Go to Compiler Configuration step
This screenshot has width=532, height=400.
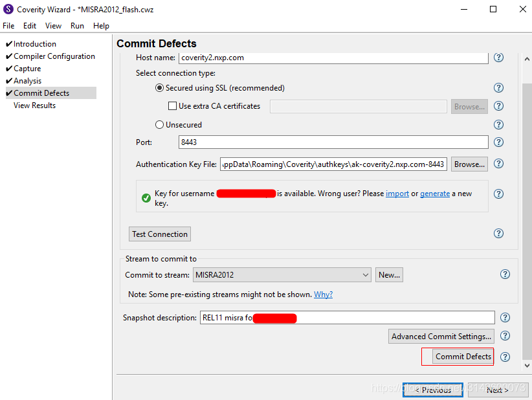click(54, 56)
